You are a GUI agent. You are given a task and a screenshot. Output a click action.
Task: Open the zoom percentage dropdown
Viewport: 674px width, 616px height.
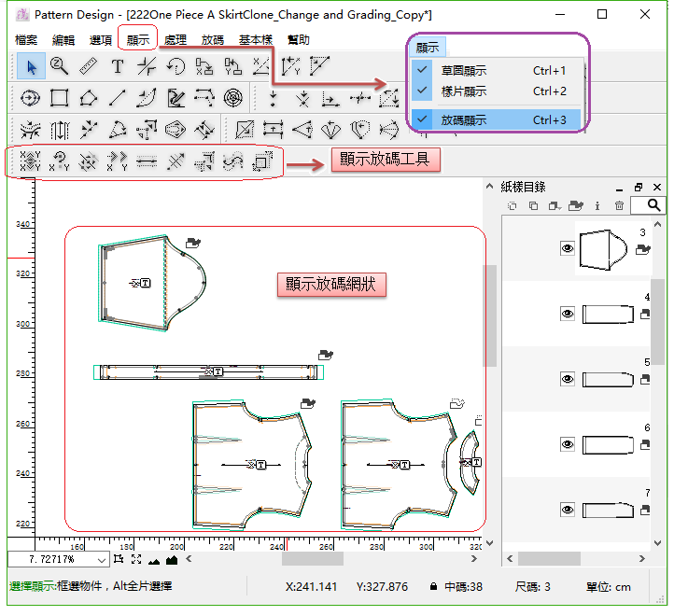coord(102,560)
